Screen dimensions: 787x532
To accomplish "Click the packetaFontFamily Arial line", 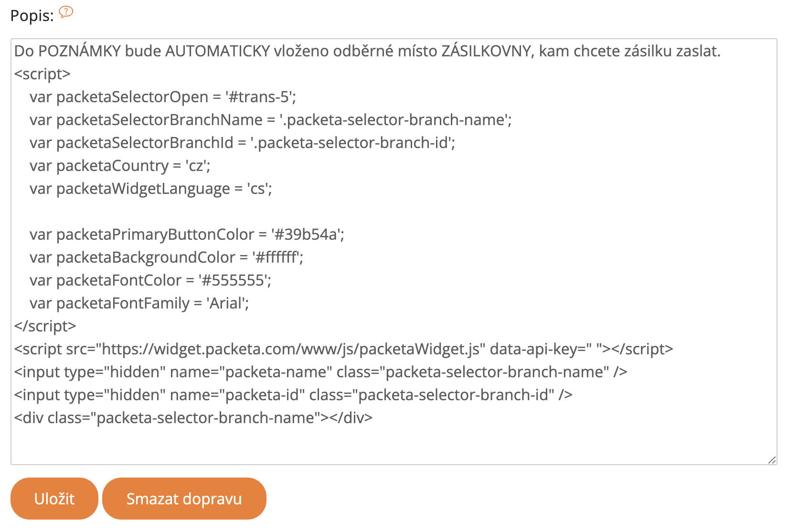I will pyautogui.click(x=228, y=303).
